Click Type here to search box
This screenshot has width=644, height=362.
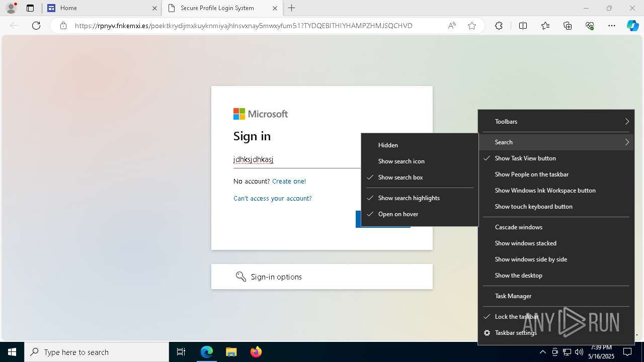point(97,352)
